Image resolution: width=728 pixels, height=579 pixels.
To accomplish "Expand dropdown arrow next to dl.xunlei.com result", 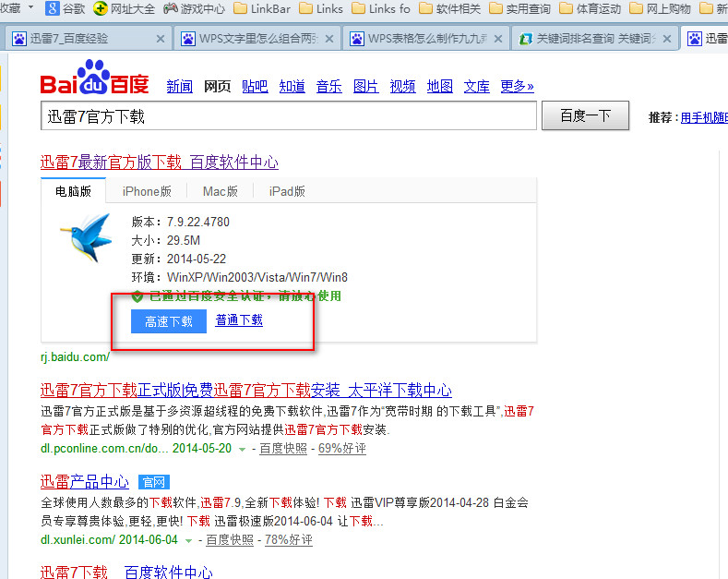I will 188,541.
